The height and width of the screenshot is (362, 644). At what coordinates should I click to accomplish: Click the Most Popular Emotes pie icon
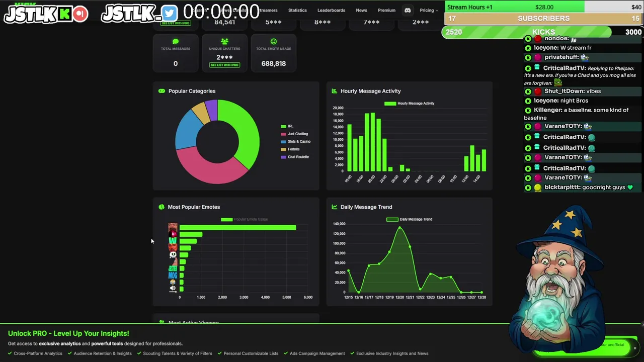(162, 207)
